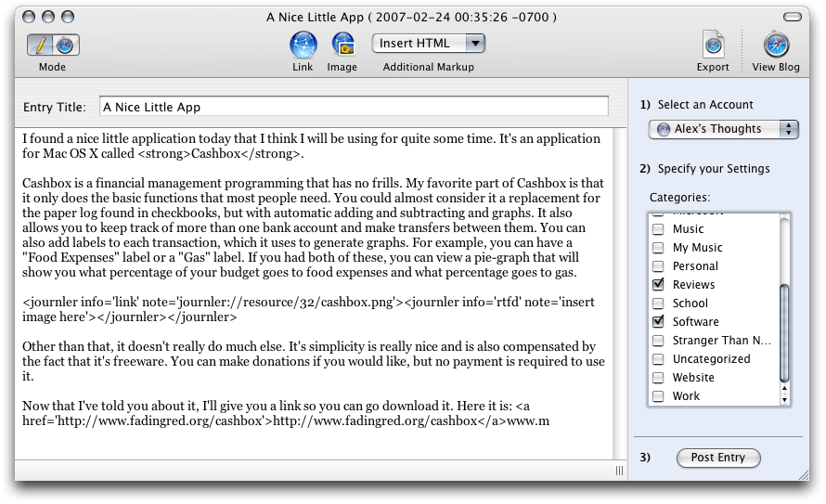The image size is (826, 504).
Task: Switch to preview mode compass icon
Action: (65, 45)
